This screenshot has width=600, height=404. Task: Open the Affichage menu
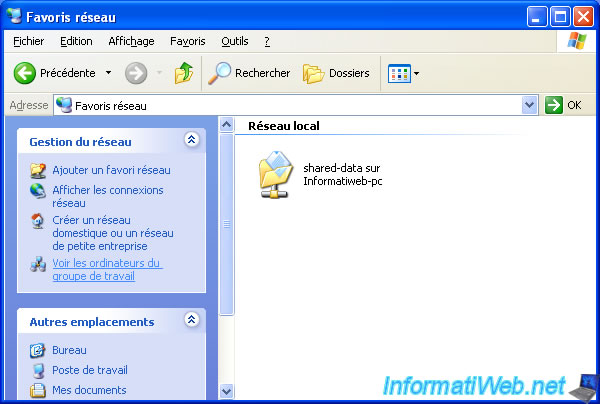click(131, 41)
